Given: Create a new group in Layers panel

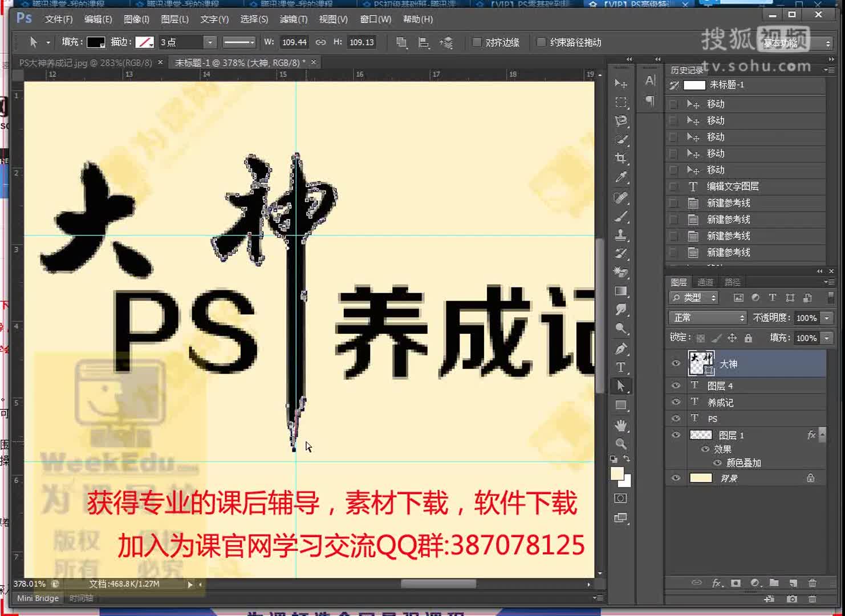Looking at the screenshot, I should pyautogui.click(x=774, y=583).
